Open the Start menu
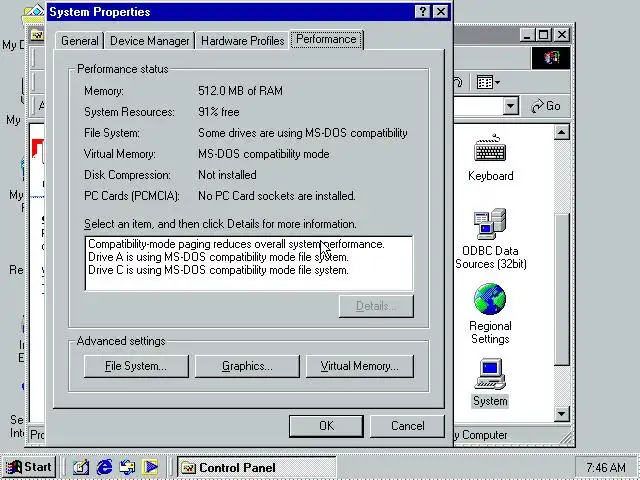640x480 pixels. tap(29, 467)
